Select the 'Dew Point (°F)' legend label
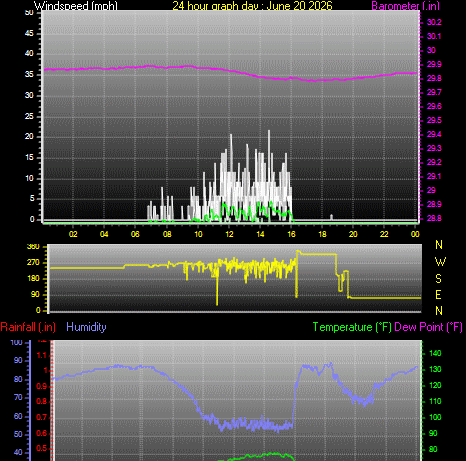The width and height of the screenshot is (466, 461). [429, 327]
